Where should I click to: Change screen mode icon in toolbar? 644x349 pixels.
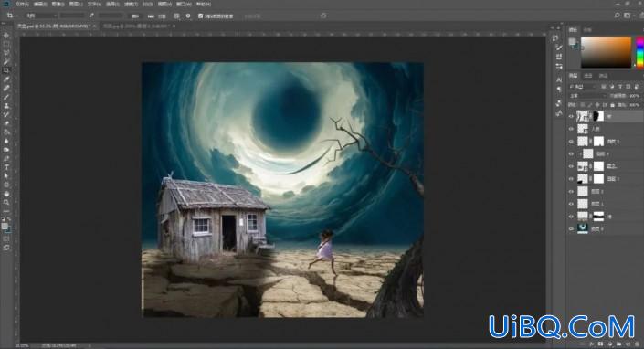tap(6, 248)
